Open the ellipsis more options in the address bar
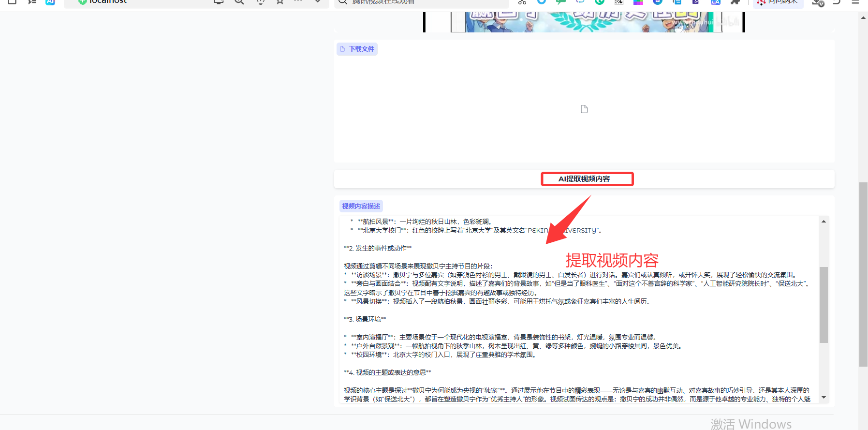 pyautogui.click(x=298, y=1)
